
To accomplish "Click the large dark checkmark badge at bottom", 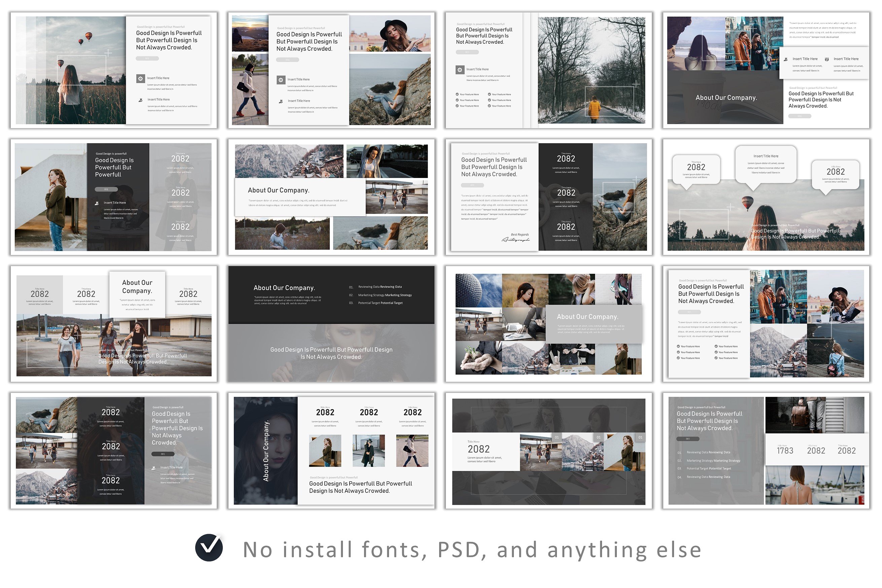I will pos(209,548).
